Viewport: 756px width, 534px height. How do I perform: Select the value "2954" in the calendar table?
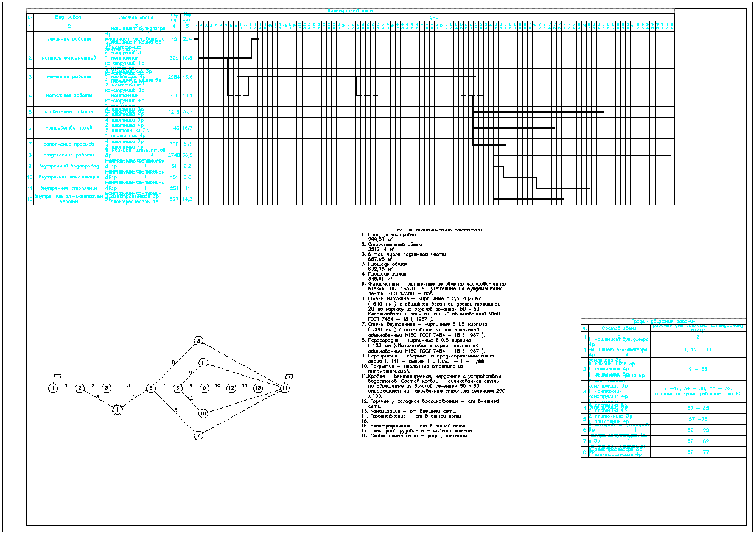click(x=174, y=77)
